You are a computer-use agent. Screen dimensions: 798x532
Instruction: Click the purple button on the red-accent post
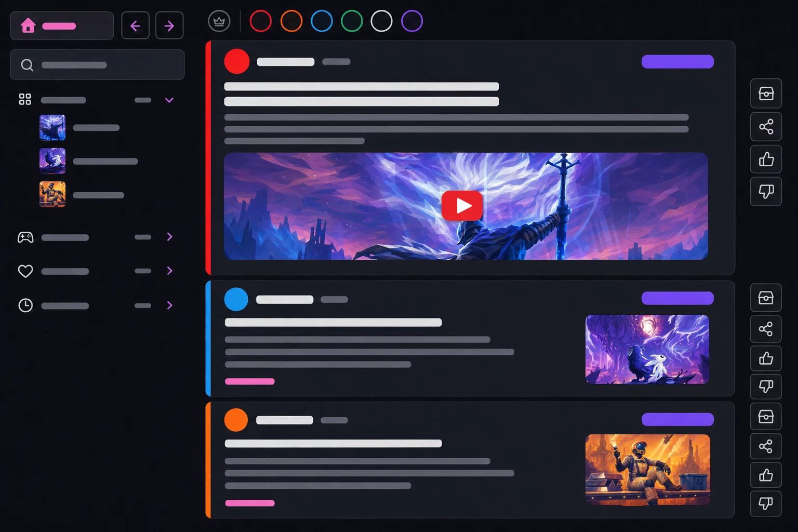tap(677, 61)
